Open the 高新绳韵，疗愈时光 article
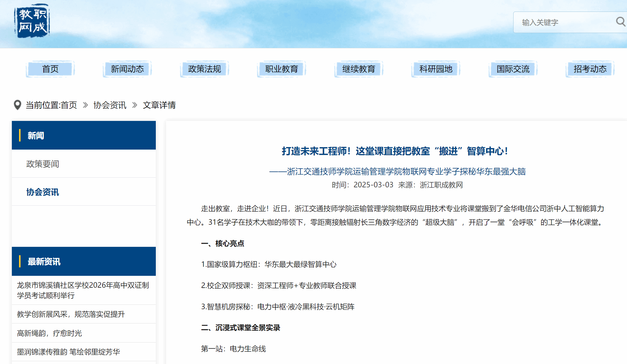627x364 pixels. [49, 333]
